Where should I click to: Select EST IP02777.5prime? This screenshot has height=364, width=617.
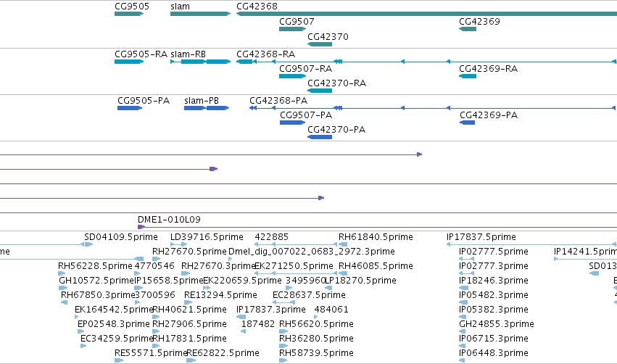click(493, 252)
